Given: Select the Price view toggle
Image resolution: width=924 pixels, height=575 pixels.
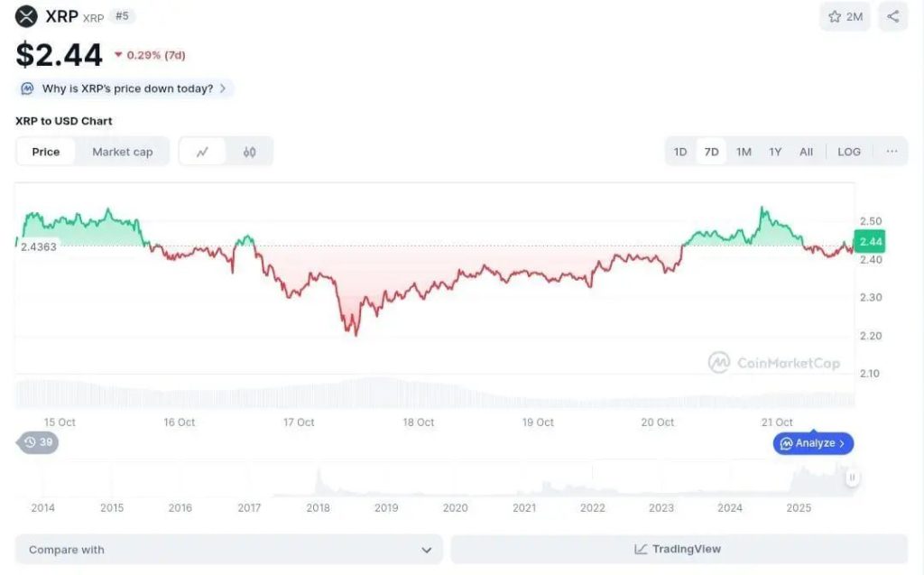Looking at the screenshot, I should coord(46,152).
